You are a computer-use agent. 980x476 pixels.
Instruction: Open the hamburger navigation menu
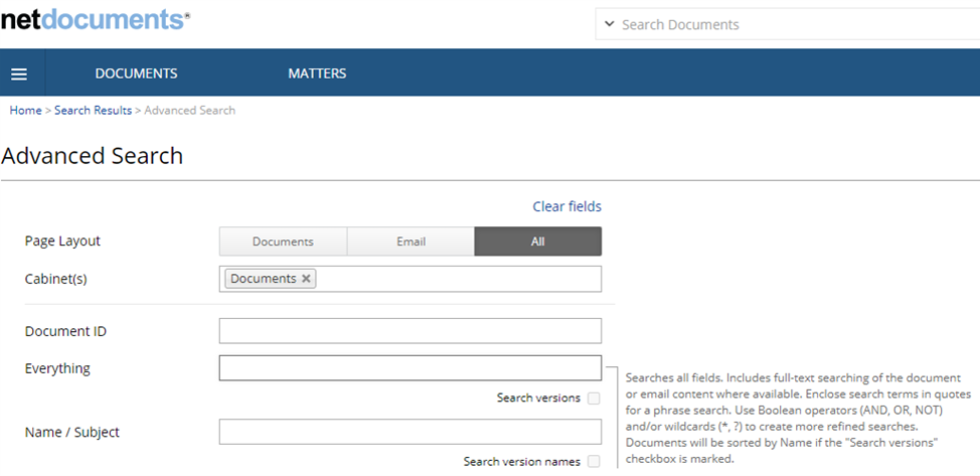[x=19, y=74]
